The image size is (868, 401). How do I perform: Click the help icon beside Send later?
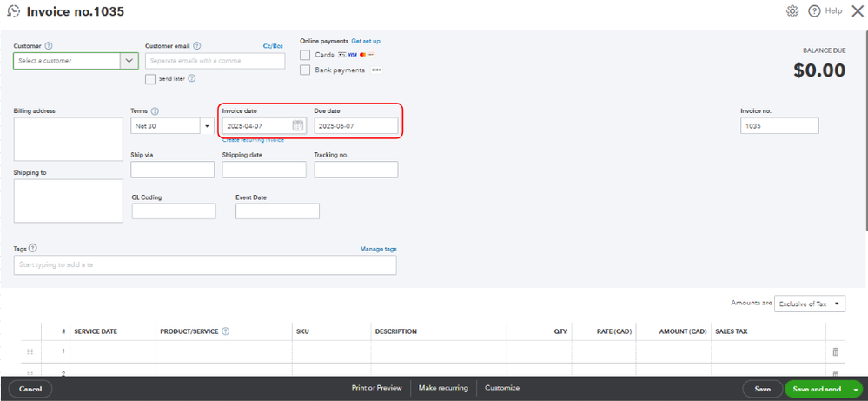pos(191,78)
